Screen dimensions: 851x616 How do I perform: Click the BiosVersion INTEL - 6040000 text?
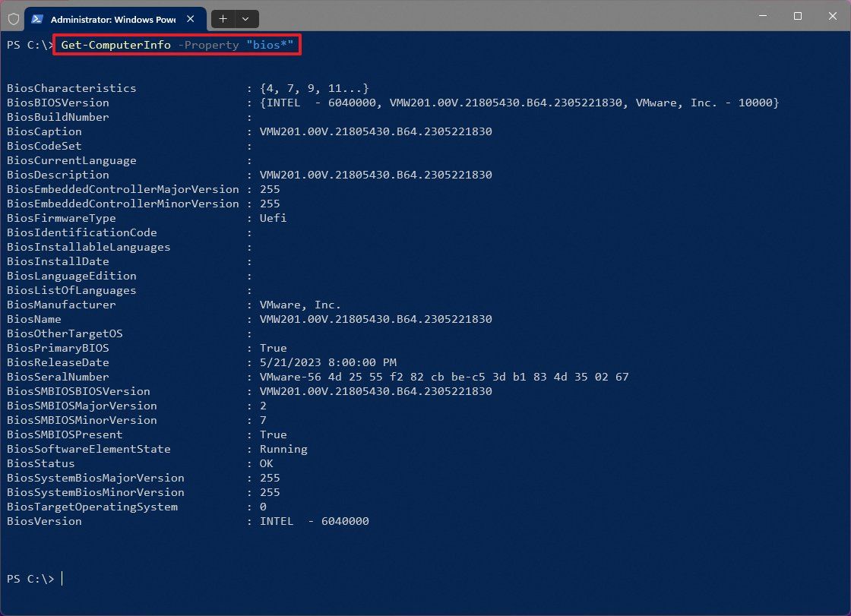(x=315, y=521)
